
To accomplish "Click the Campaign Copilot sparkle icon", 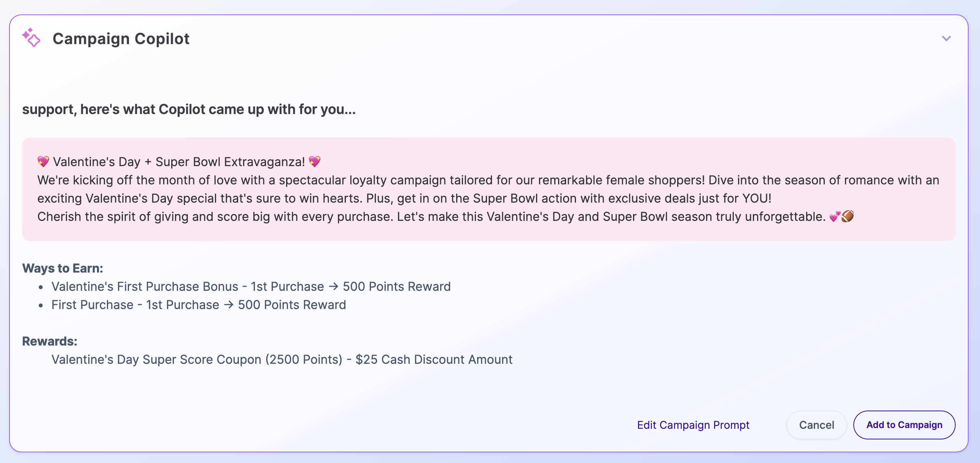I will [x=31, y=38].
